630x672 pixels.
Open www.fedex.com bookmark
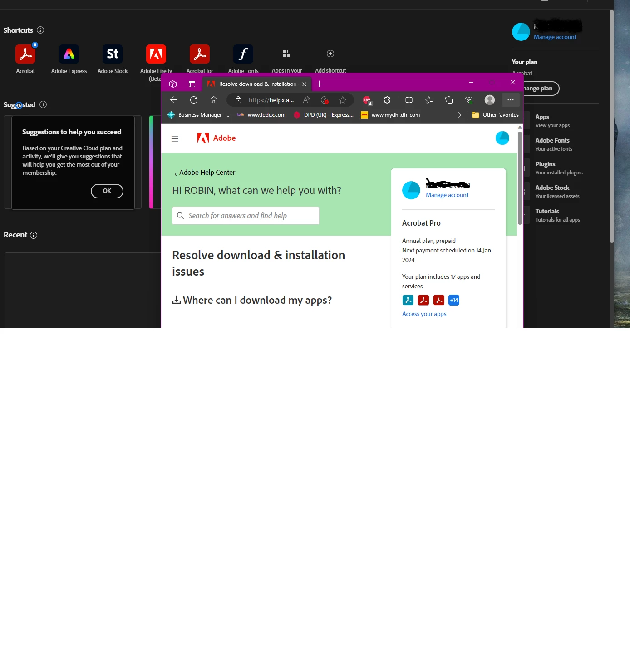(261, 115)
